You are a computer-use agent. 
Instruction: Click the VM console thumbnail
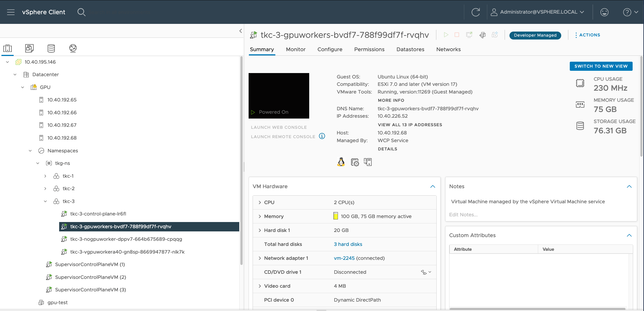(279, 96)
